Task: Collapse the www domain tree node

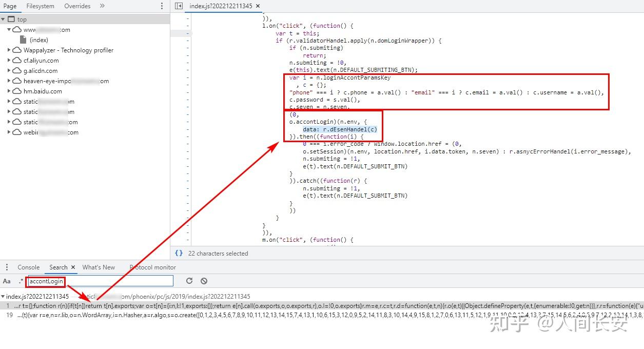Action: pyautogui.click(x=9, y=30)
